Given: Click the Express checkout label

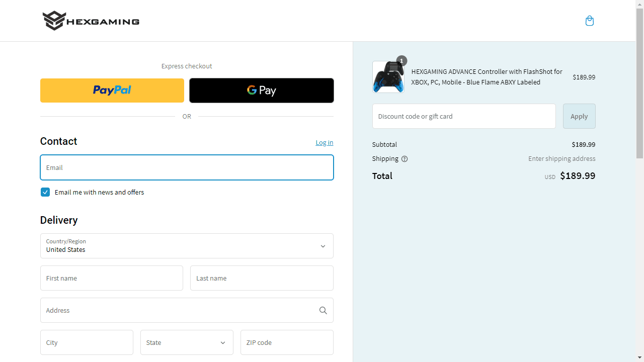Looking at the screenshot, I should tap(187, 66).
